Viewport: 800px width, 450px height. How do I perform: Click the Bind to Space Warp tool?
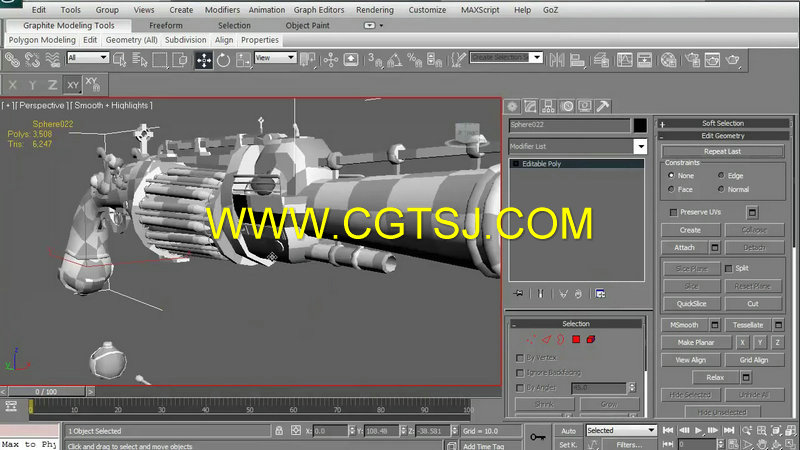click(52, 60)
